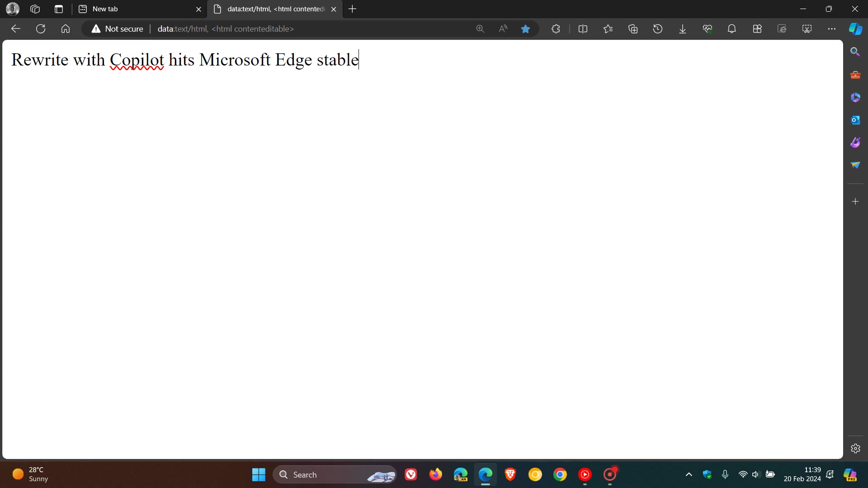The image size is (868, 488).
Task: Open the notification bell near the clock
Action: [x=830, y=474]
